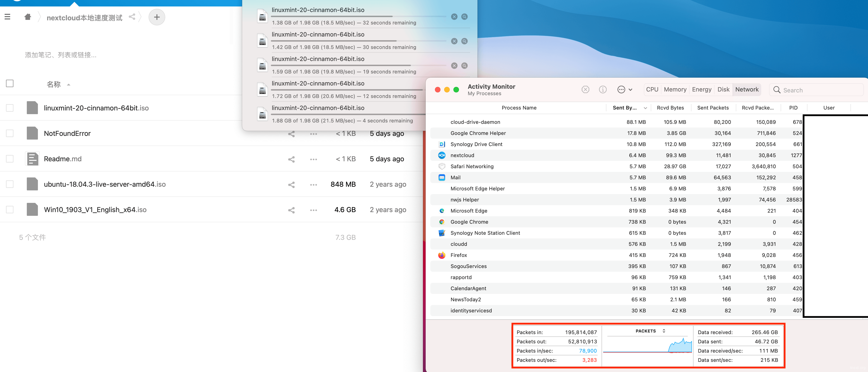Open the Nextcloud hamburger navigation menu
The height and width of the screenshot is (372, 868).
pyautogui.click(x=7, y=17)
